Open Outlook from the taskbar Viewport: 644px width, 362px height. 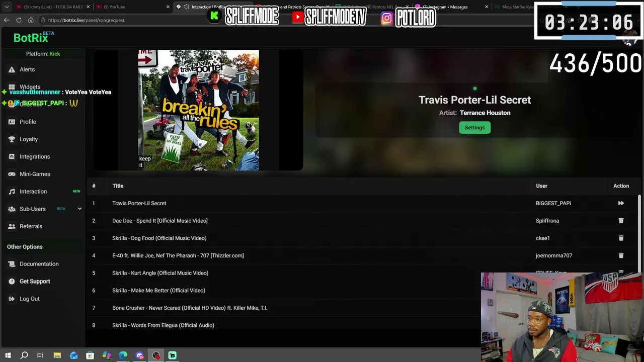(x=73, y=355)
